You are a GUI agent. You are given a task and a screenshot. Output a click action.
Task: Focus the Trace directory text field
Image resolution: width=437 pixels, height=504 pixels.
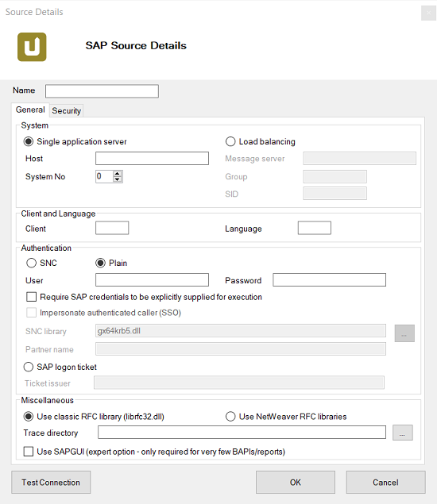[242, 433]
